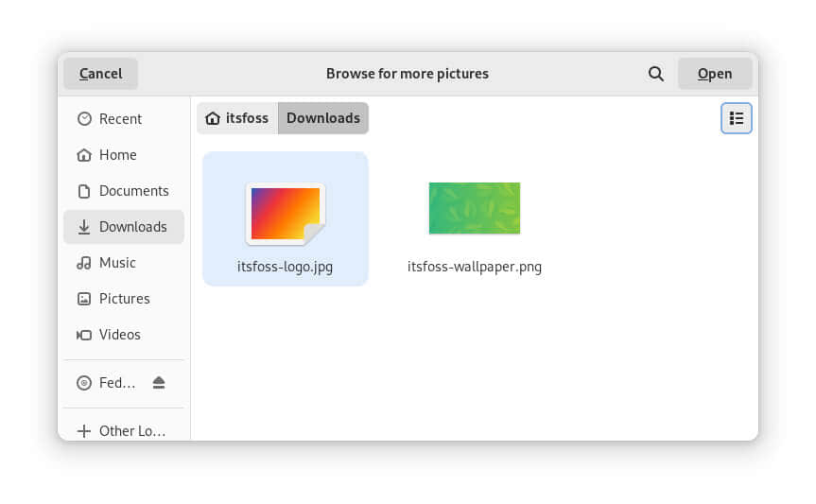
Task: Click the Open button
Action: 714,74
